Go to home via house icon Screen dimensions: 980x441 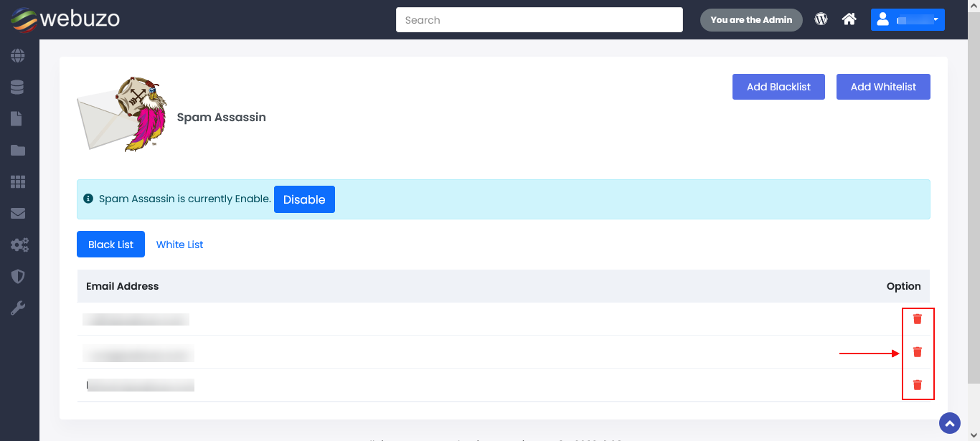tap(849, 19)
